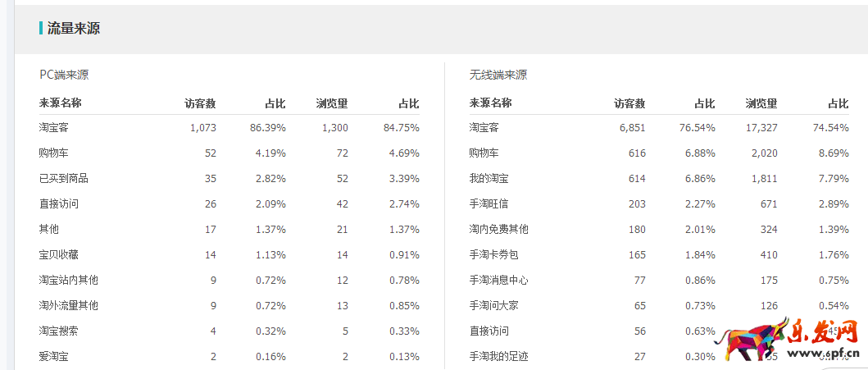Open 手淘问大家 source row
Image resolution: width=868 pixels, height=370 pixels.
pos(494,305)
